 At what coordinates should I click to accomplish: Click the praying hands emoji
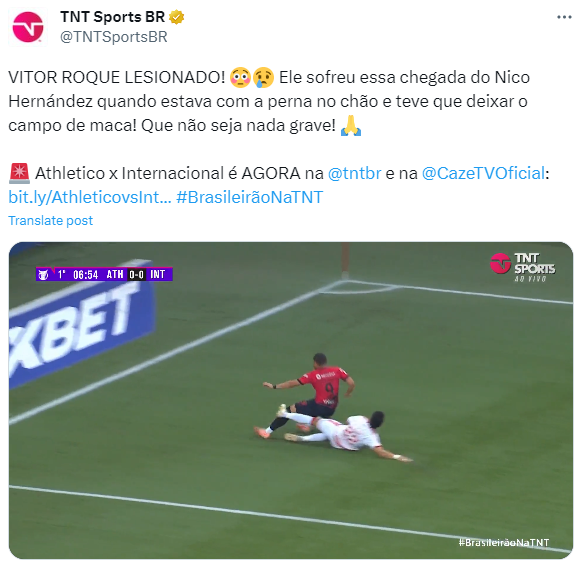coord(351,125)
